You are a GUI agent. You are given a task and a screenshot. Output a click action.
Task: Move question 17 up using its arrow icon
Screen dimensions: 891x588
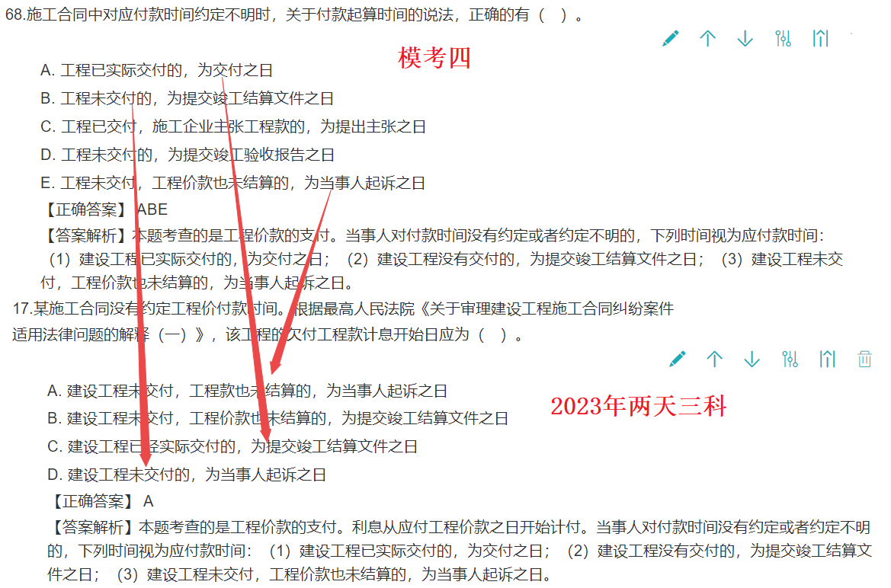(x=715, y=359)
